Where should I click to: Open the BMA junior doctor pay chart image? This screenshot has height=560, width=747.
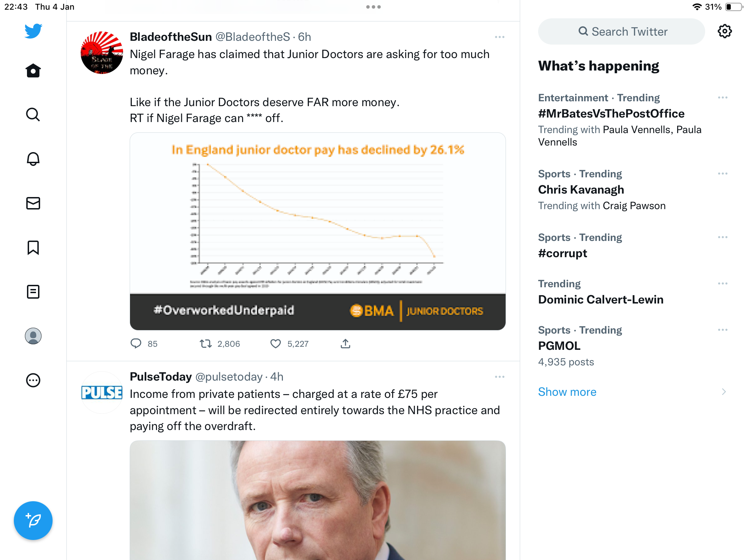(x=317, y=231)
